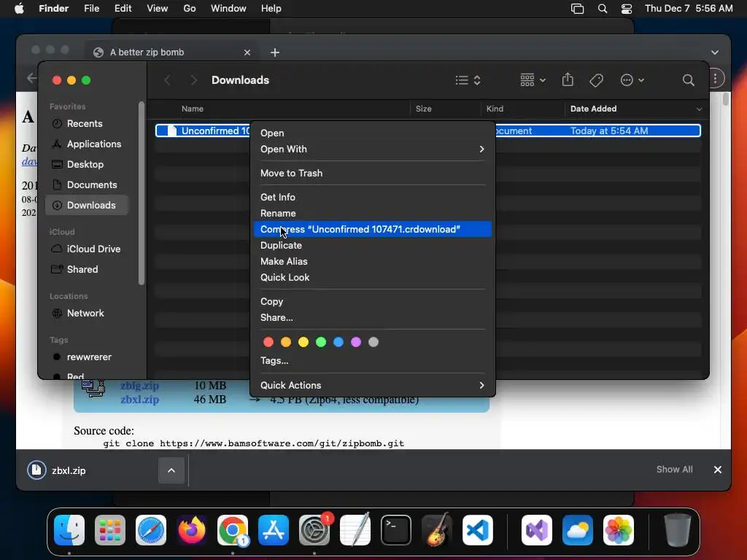Click the Size column header
Image resolution: width=747 pixels, height=560 pixels.
point(424,109)
